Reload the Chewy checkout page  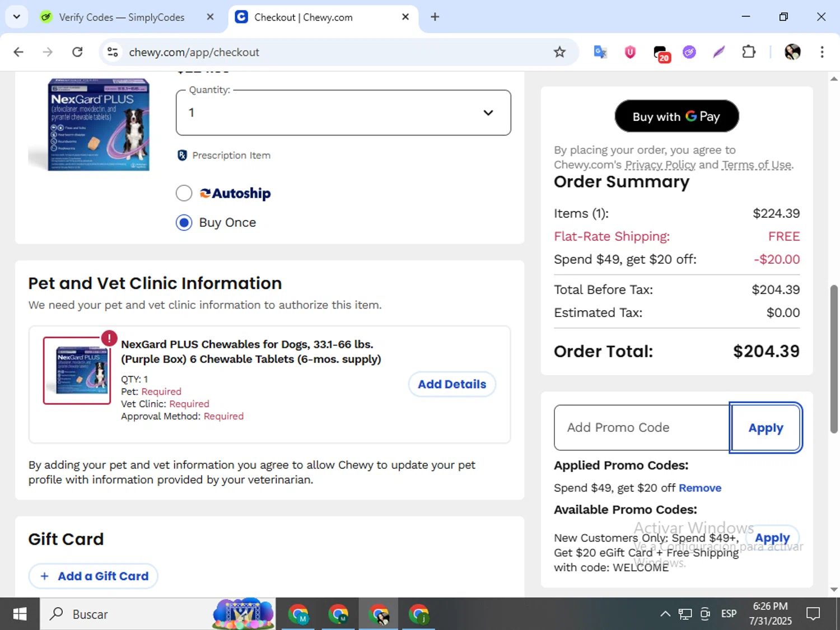click(77, 52)
